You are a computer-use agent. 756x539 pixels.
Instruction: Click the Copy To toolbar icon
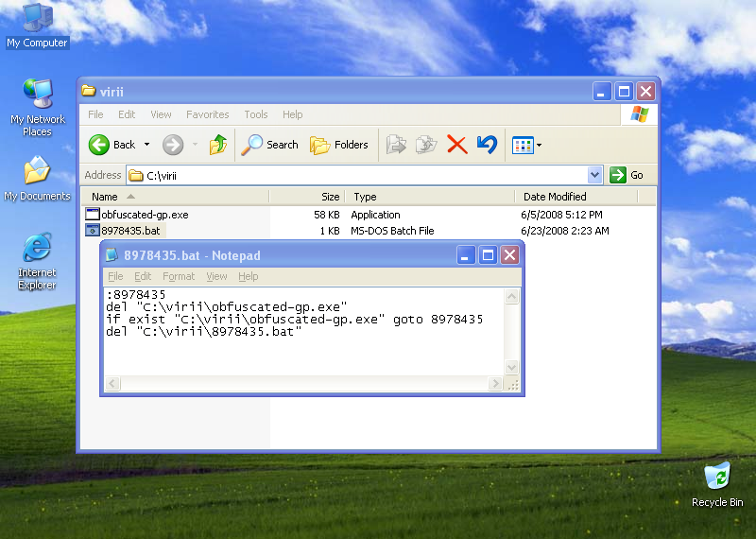(426, 145)
